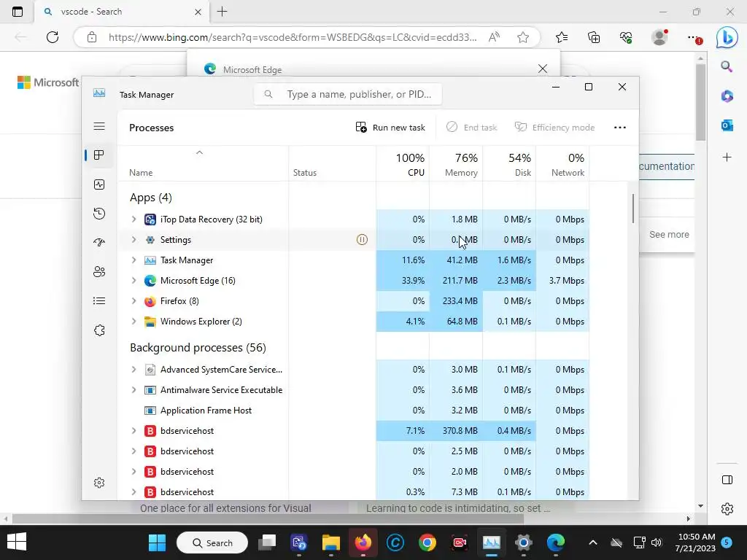This screenshot has height=560, width=747.
Task: Expand Antimalware Service Executable process
Action: click(134, 390)
